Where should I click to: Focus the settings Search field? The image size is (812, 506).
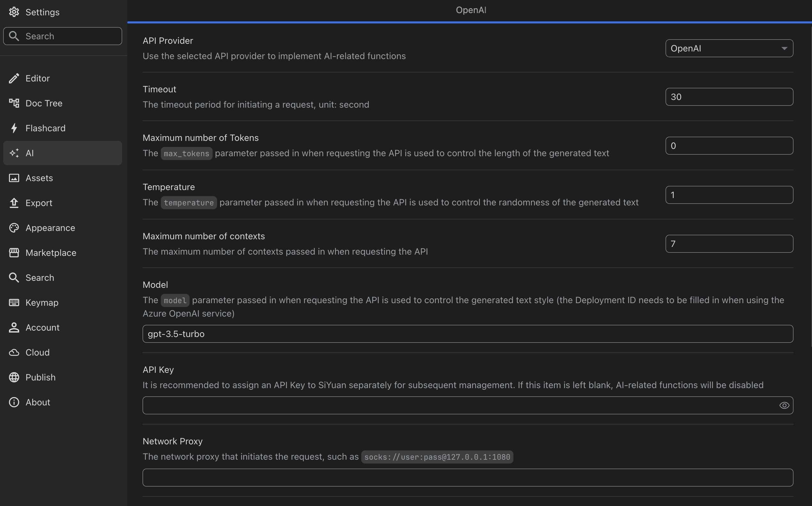63,36
